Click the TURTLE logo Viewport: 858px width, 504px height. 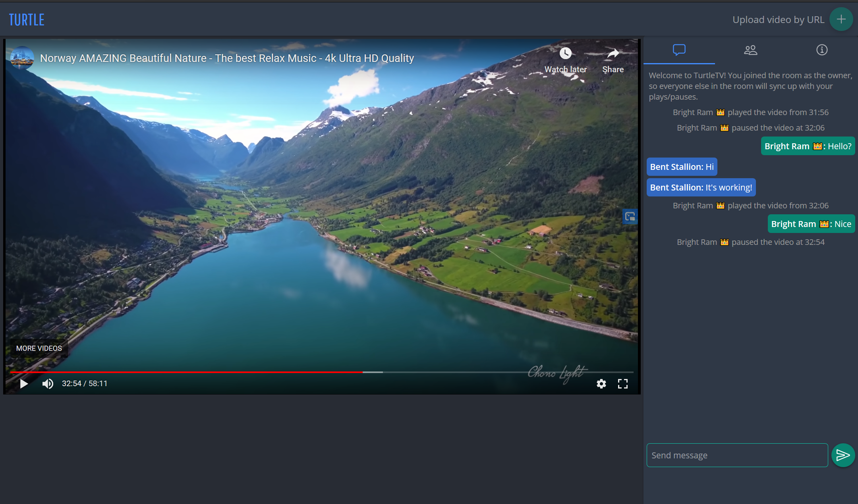click(x=27, y=20)
